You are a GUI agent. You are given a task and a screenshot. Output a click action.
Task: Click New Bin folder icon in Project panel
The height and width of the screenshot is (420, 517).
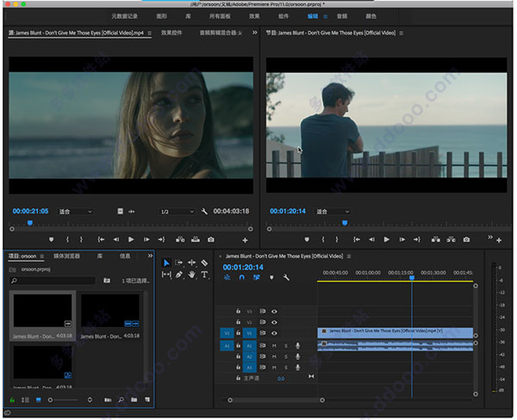134,399
